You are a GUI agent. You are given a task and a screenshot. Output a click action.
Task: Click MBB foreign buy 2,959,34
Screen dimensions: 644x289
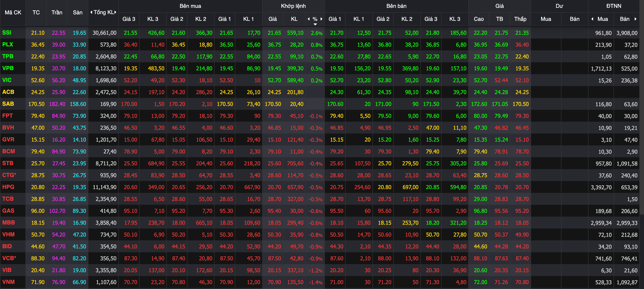coord(601,223)
